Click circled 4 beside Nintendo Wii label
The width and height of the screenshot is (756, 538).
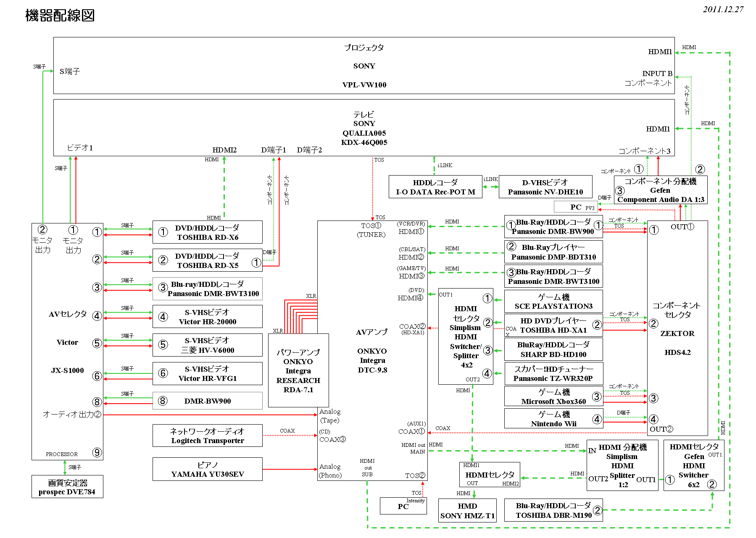pos(597,419)
